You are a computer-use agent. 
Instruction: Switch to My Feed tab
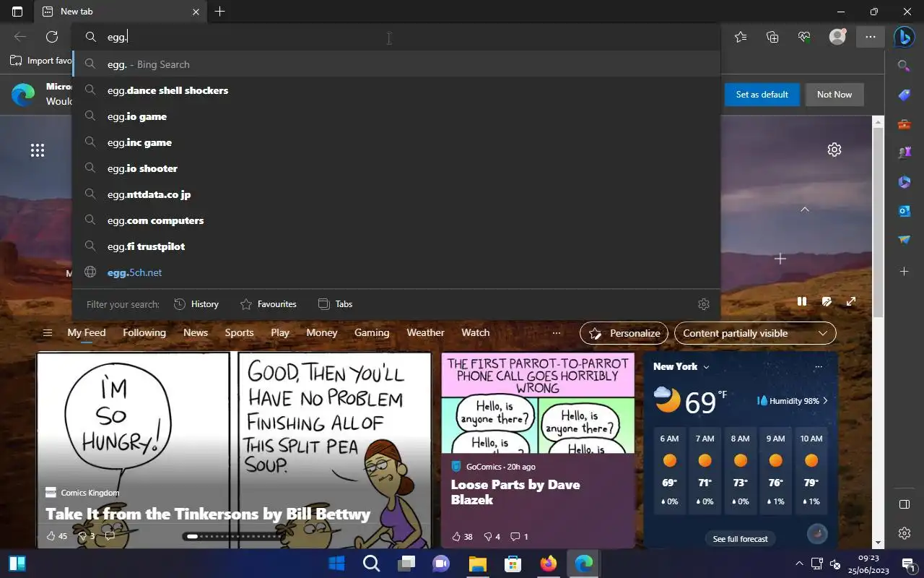(x=87, y=332)
